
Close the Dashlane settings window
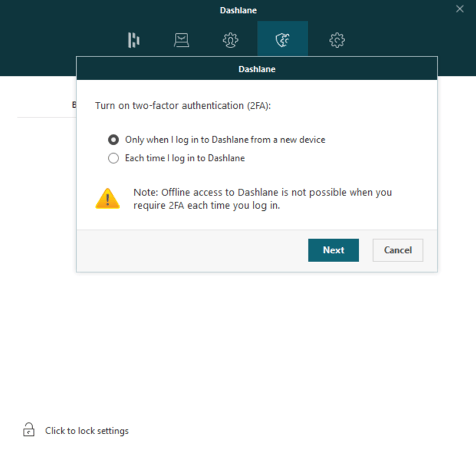click(x=459, y=9)
